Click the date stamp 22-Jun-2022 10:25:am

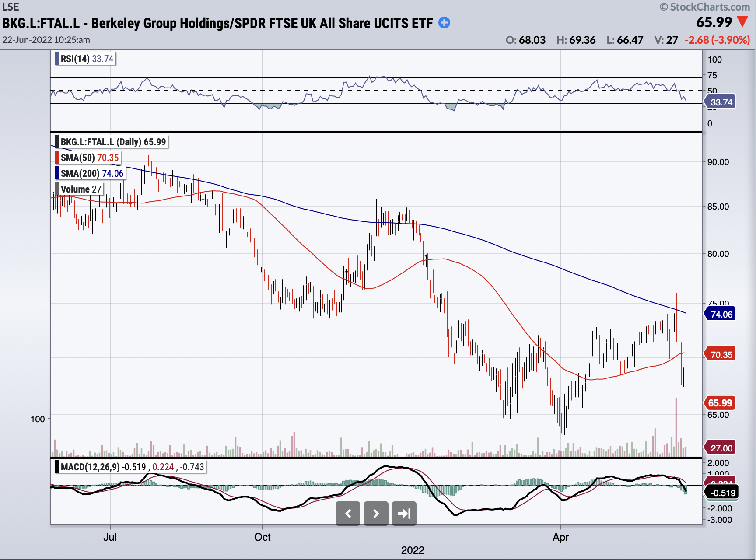tap(46, 39)
